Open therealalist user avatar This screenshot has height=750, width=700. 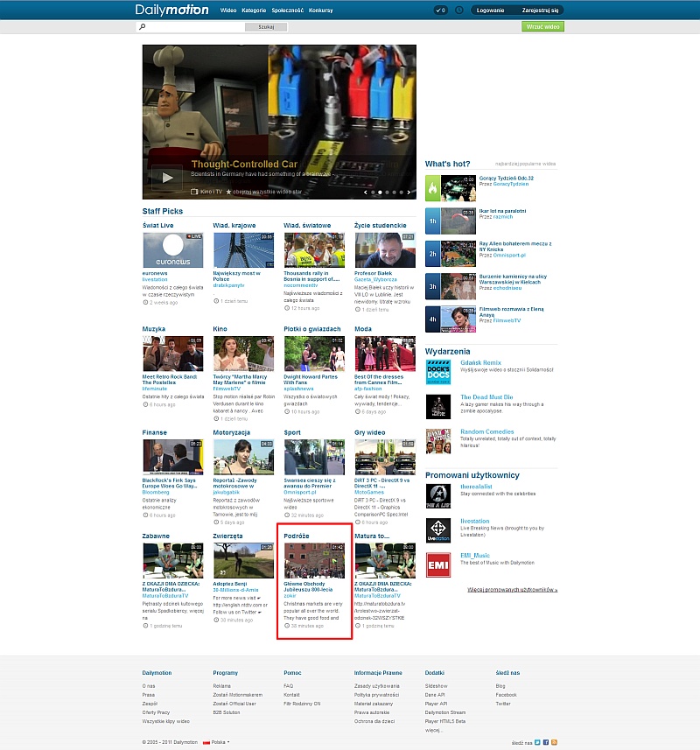[438, 496]
